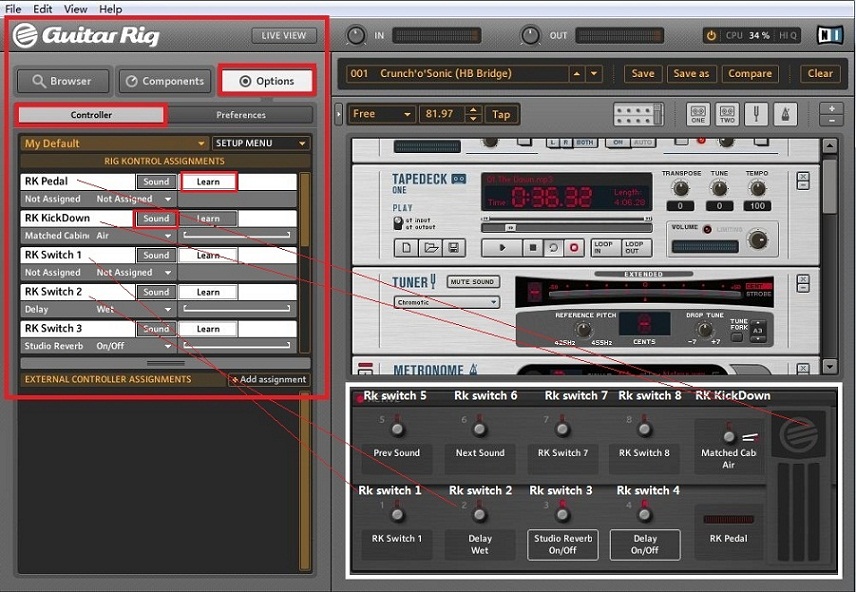This screenshot has height=592, width=856.
Task: Flip Tapedeck at input/at output switch
Action: 398,223
